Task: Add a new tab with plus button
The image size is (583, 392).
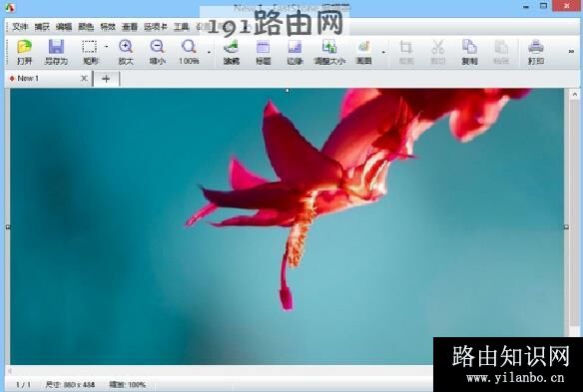Action: [106, 79]
